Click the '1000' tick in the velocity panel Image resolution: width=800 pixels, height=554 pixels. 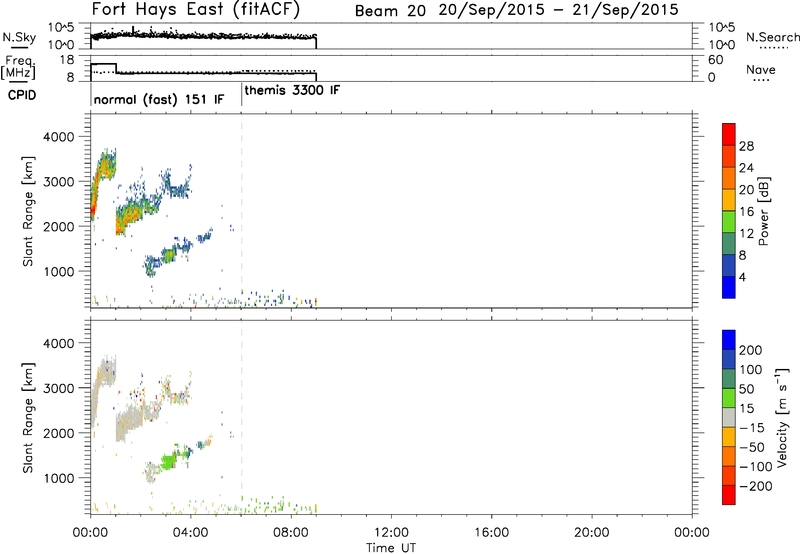59,478
